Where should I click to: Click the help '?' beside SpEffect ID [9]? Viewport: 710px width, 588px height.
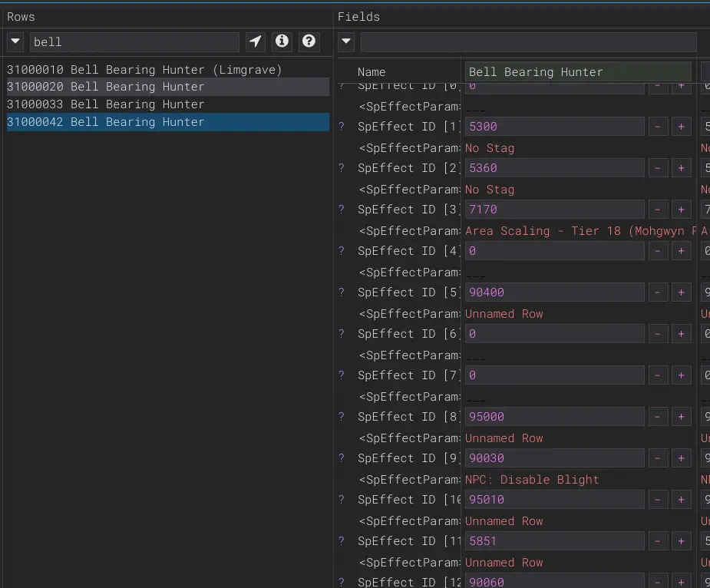point(342,458)
